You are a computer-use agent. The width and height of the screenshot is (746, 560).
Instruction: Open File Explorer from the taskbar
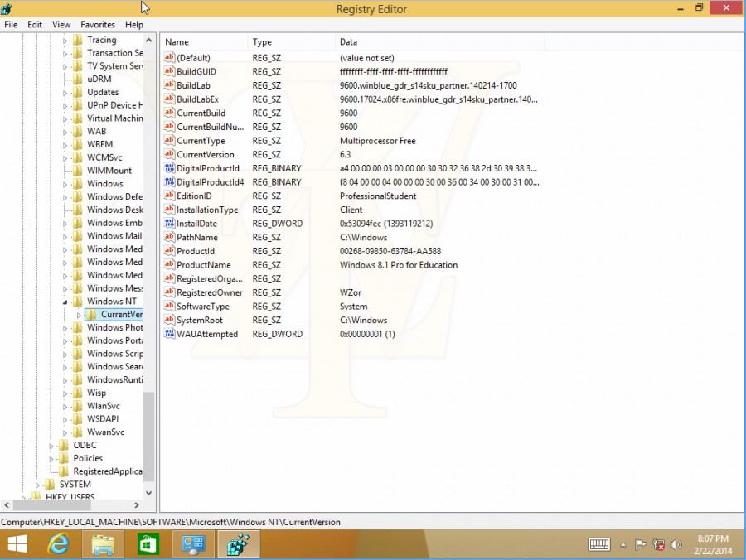click(104, 544)
